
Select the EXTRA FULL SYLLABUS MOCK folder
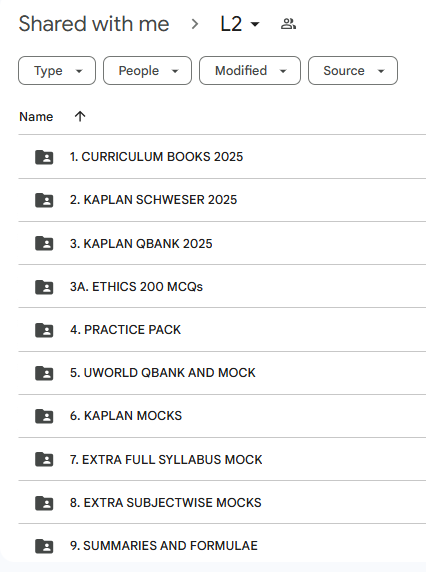click(222, 459)
